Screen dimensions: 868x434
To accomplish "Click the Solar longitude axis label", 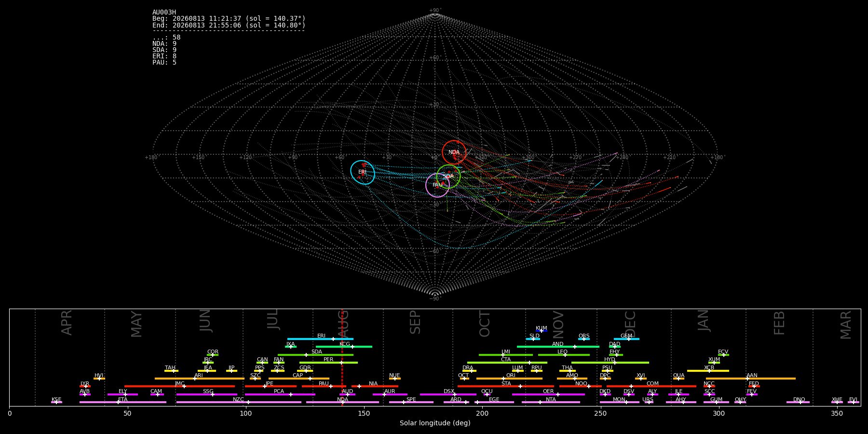I will [x=435, y=423].
